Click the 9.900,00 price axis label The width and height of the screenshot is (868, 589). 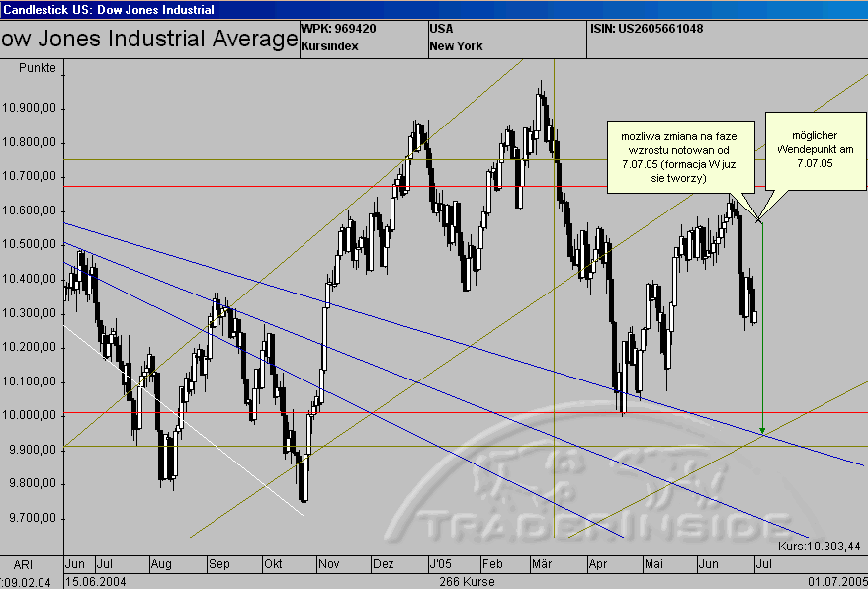(x=32, y=450)
